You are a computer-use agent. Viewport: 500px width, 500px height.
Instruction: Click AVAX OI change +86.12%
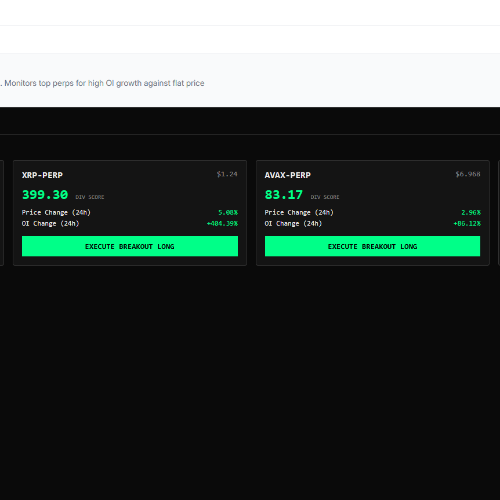[x=467, y=223]
